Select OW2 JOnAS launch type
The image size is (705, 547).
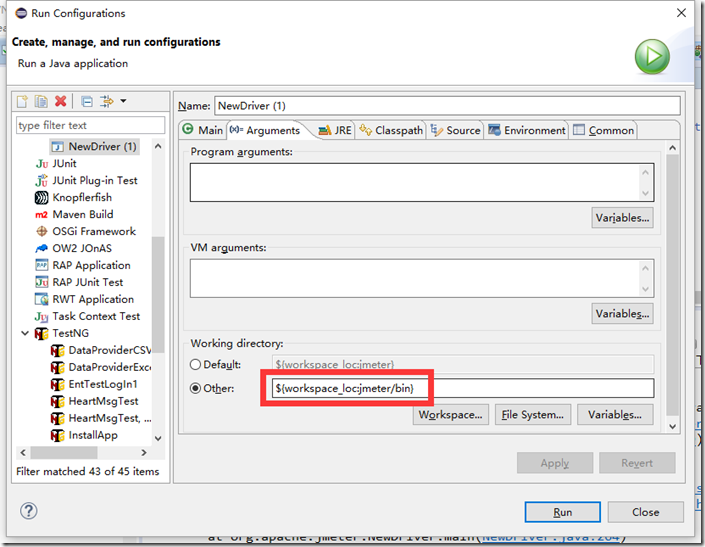(x=82, y=249)
